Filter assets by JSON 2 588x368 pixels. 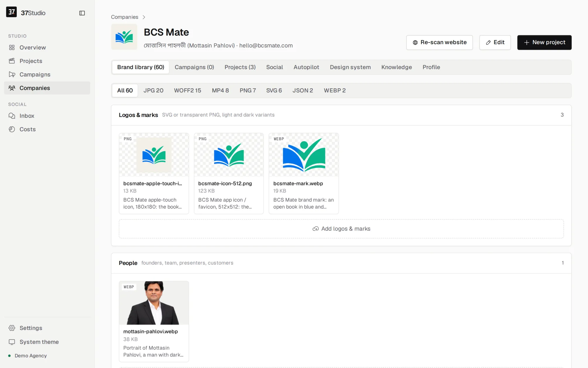click(303, 90)
